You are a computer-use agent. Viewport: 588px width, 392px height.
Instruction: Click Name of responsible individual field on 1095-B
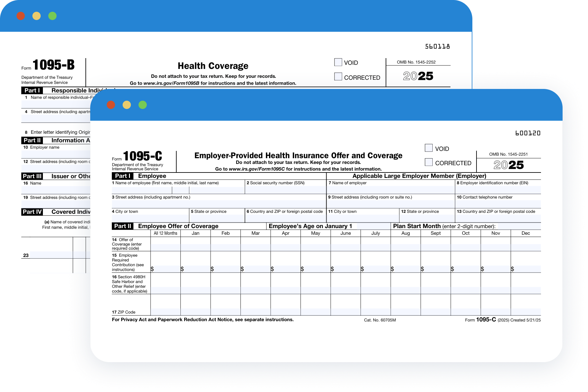pyautogui.click(x=56, y=104)
